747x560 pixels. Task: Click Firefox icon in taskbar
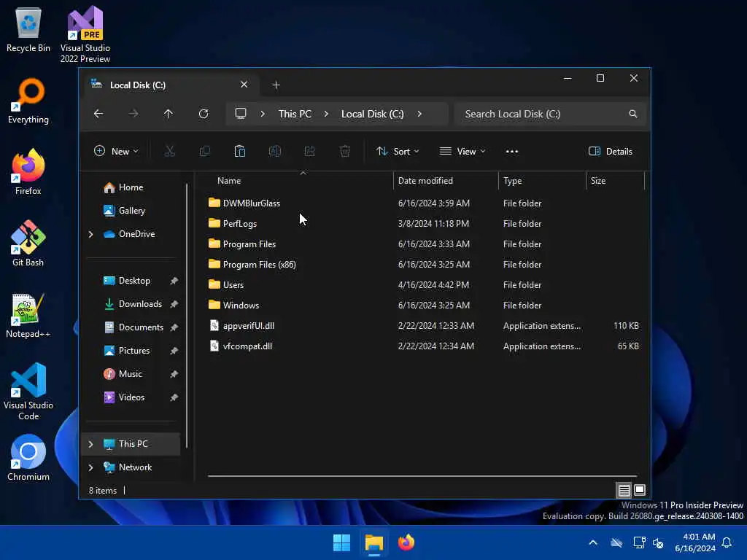pyautogui.click(x=406, y=542)
